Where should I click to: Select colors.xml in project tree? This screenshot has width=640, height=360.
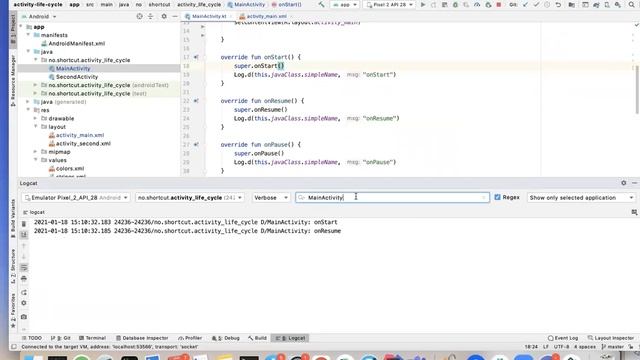[x=70, y=168]
